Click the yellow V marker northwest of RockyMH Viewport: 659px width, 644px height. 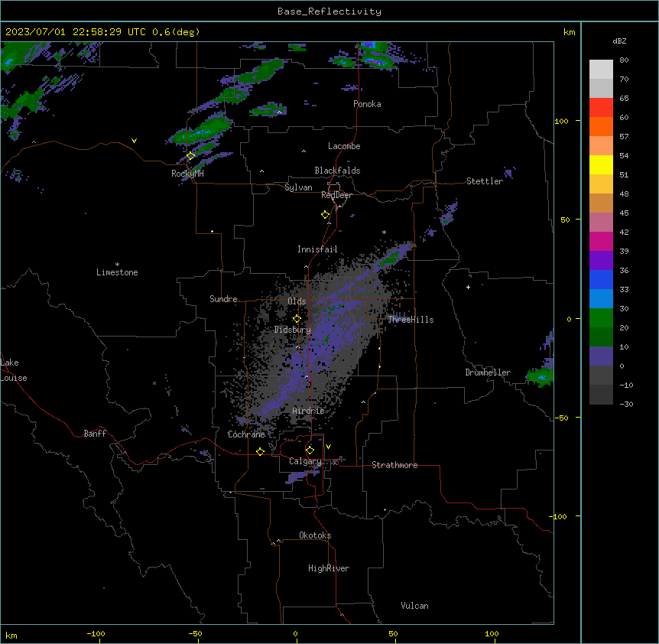coord(134,141)
